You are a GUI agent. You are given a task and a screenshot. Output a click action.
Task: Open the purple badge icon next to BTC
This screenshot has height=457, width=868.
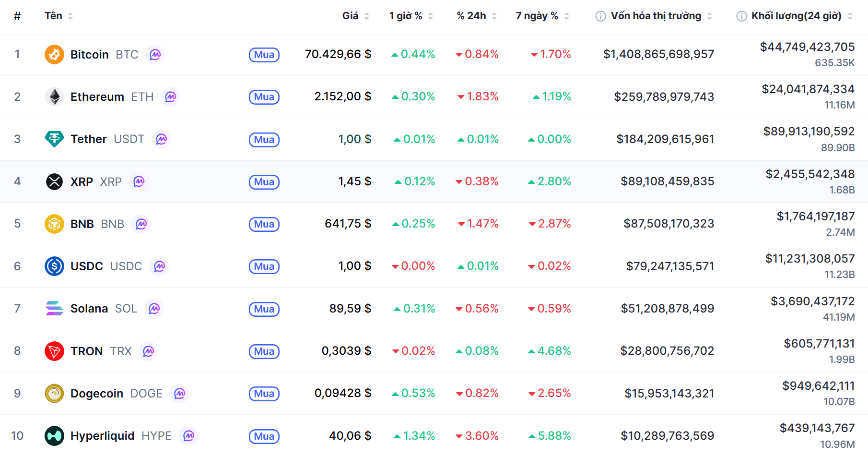click(155, 54)
